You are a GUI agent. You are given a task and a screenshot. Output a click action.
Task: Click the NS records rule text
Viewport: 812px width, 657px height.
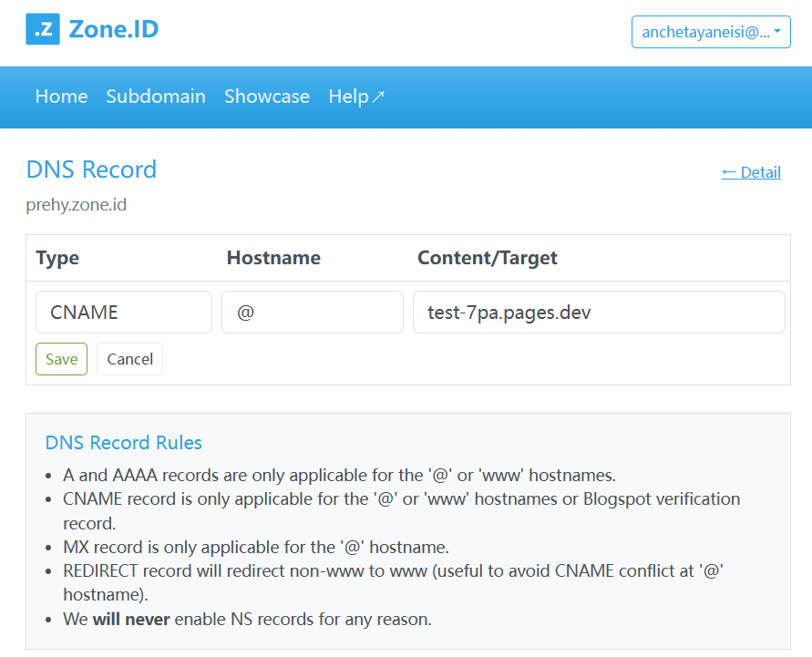point(247,620)
